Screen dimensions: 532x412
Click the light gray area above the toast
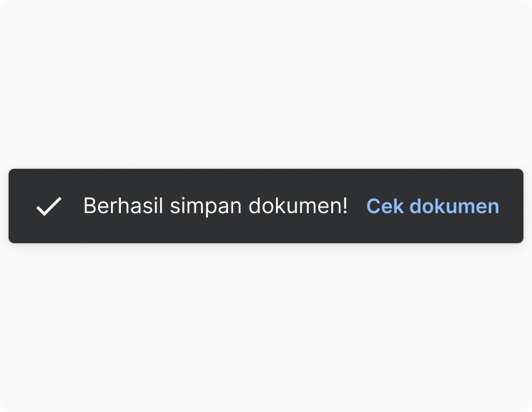[266, 85]
